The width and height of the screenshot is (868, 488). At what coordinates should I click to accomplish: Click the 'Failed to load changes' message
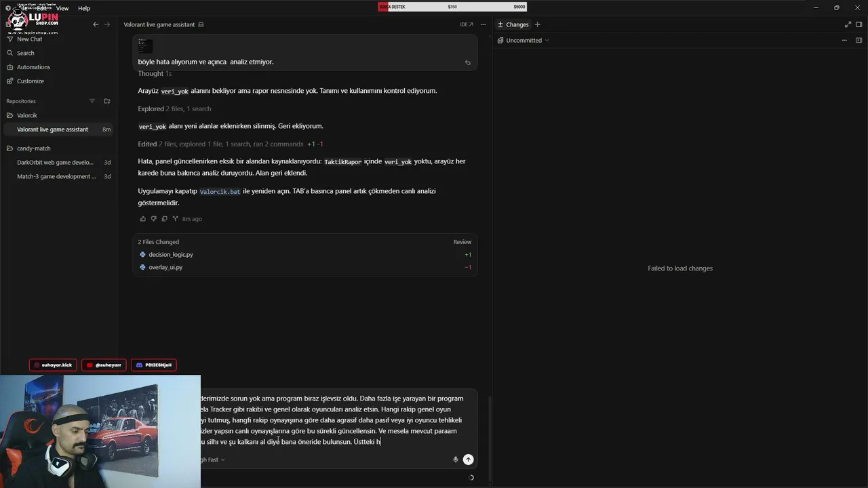pyautogui.click(x=680, y=268)
